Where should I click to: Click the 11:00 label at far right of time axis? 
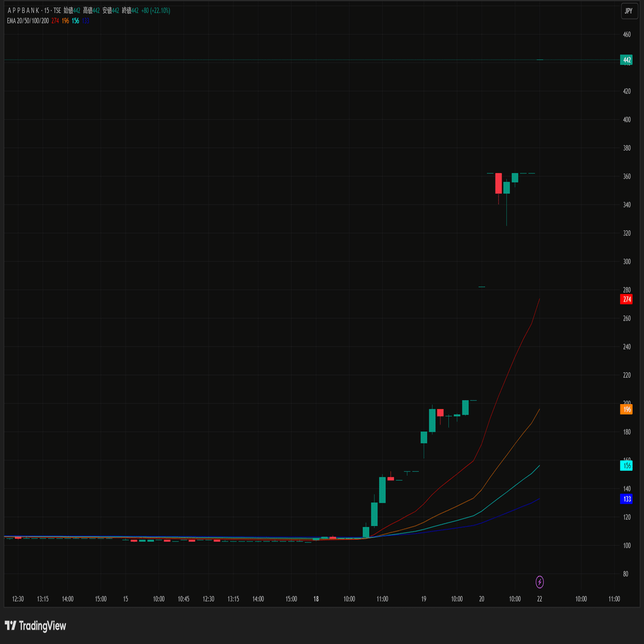pyautogui.click(x=614, y=599)
